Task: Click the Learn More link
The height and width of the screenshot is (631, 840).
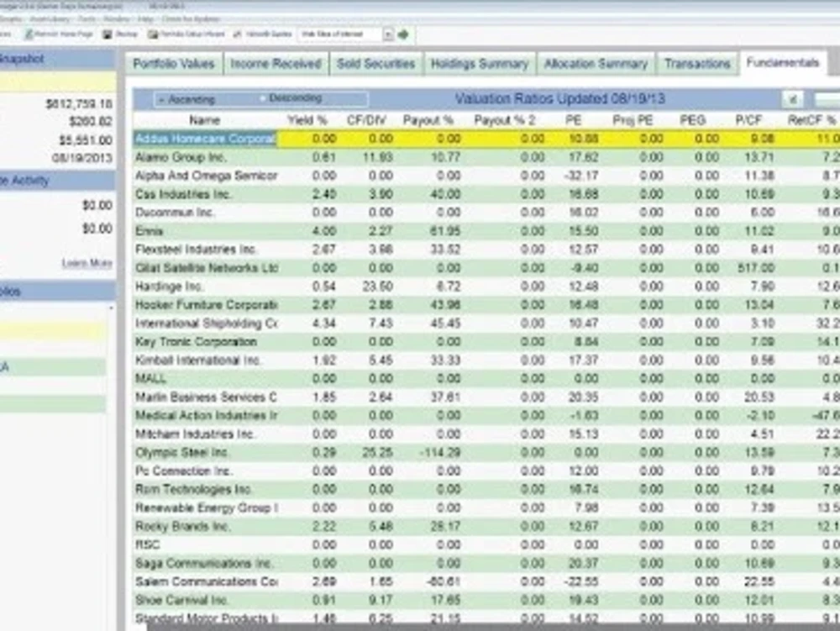Action: point(87,263)
